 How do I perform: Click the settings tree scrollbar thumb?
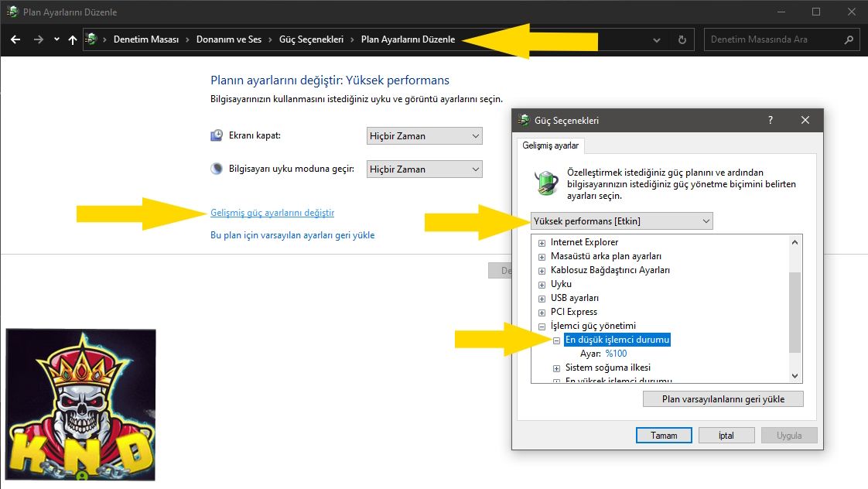point(795,313)
